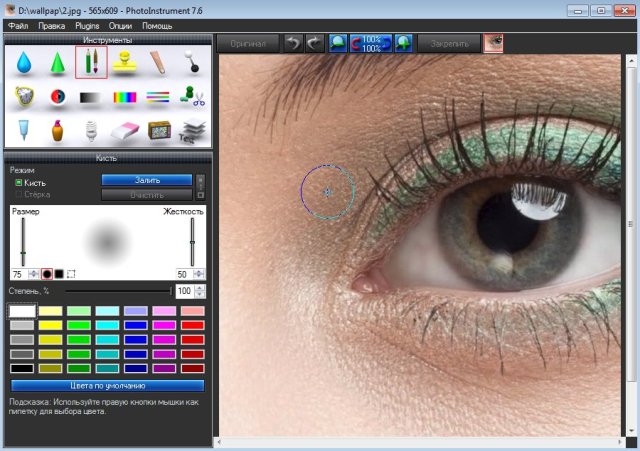The image size is (640, 451).
Task: Click the undo arrow in toolbar
Action: [292, 43]
